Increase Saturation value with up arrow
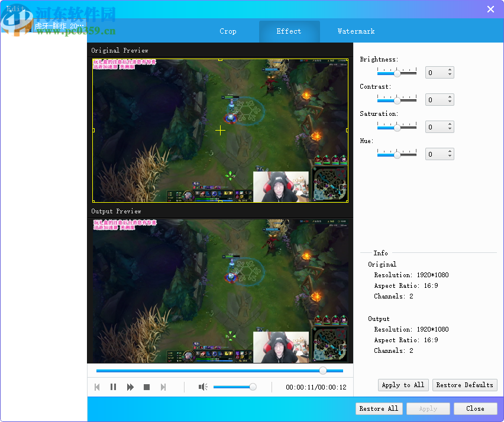Screen dimensions: 504x422 (450, 125)
